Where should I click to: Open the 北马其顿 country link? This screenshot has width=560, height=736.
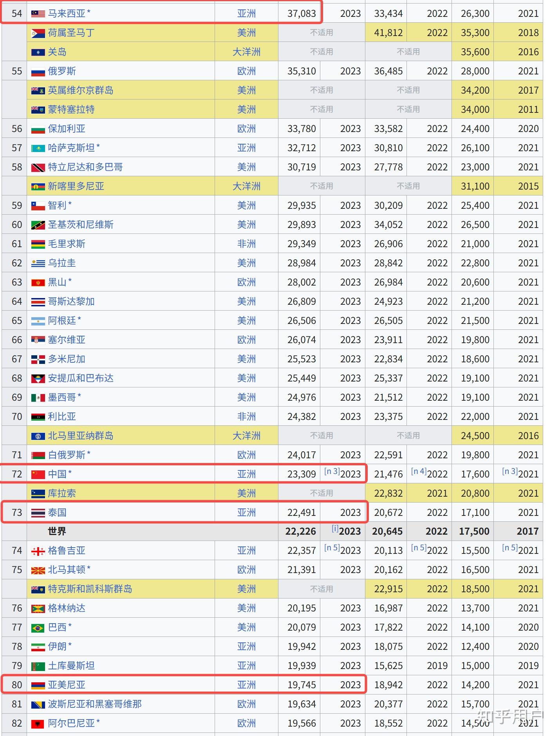coord(67,570)
